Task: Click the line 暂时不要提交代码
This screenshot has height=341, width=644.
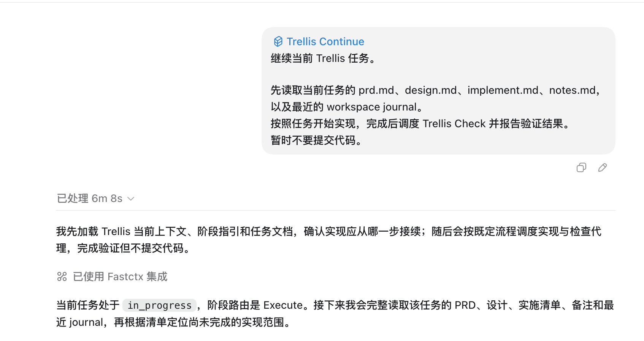Action: coord(317,141)
